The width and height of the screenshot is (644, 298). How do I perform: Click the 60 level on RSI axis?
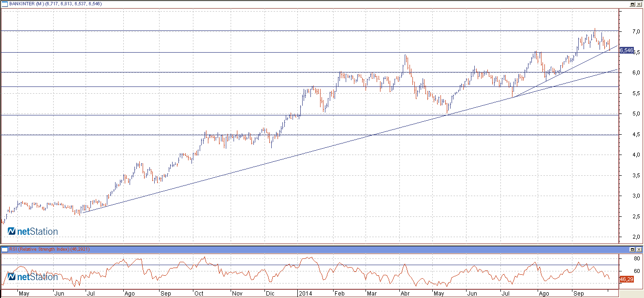(637, 271)
